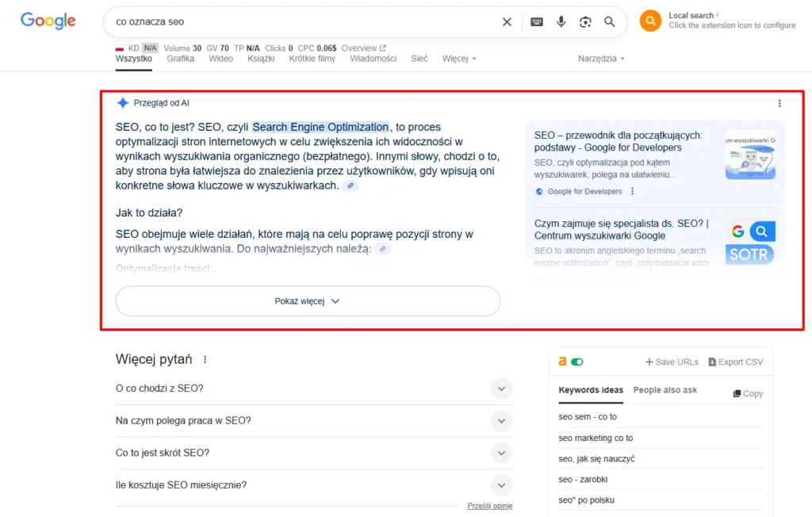Switch to the Krótkie filmy tab
The height and width of the screenshot is (517, 812).
point(312,59)
